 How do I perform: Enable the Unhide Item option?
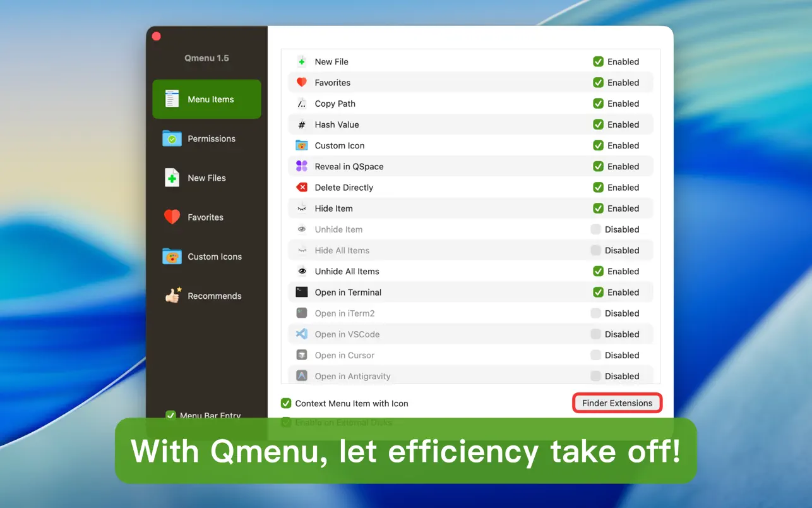[595, 229]
